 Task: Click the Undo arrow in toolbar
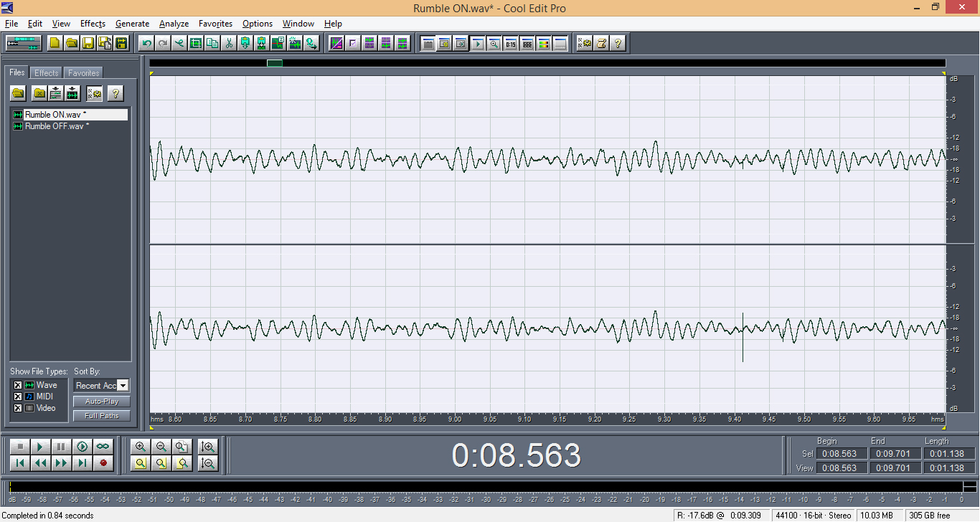146,43
